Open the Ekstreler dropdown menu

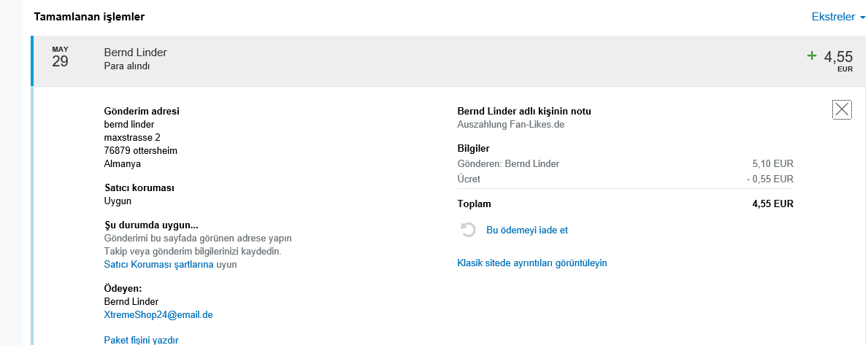(833, 16)
